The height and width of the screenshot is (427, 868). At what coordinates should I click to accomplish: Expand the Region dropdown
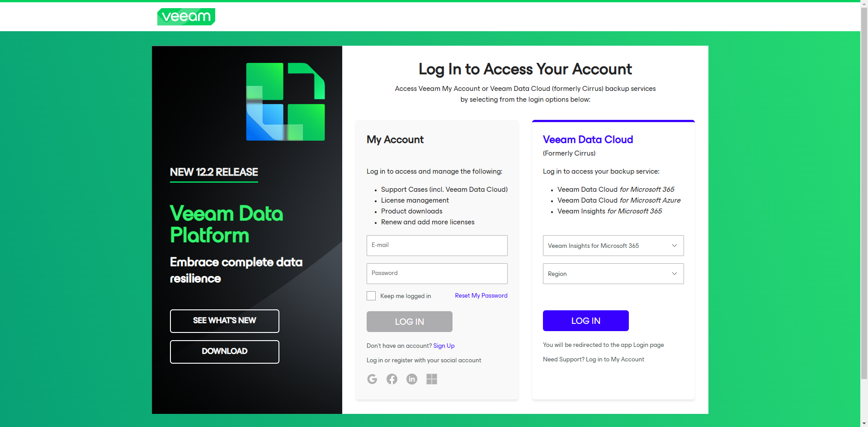(x=613, y=274)
